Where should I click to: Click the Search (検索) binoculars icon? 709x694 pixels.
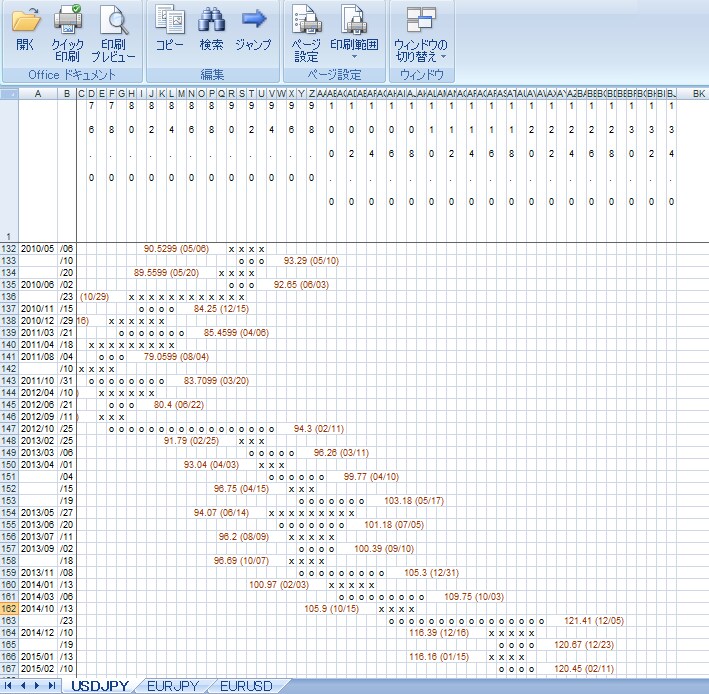tap(211, 20)
